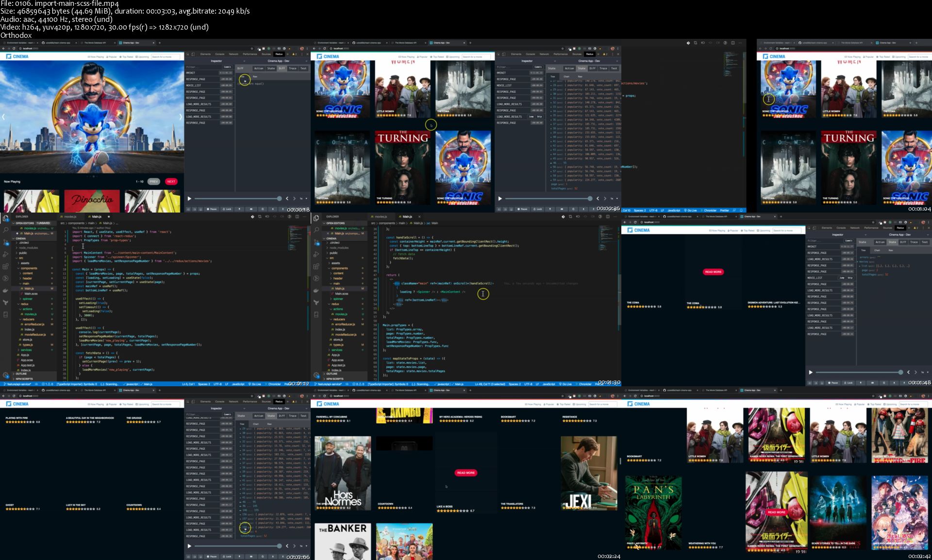Click Redux play icon in 00:02:06 frame
Screen dimensions: 932x560
[x=189, y=546]
